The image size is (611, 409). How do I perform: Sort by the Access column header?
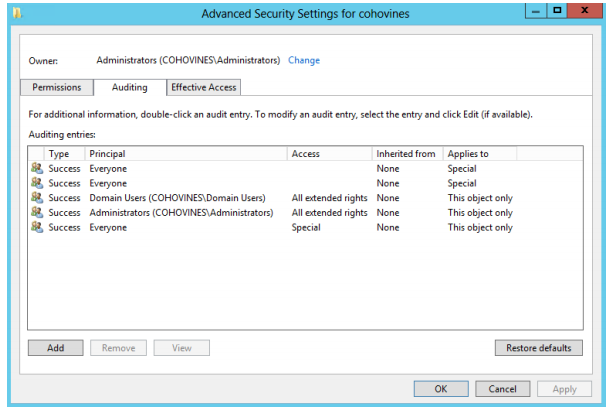330,154
